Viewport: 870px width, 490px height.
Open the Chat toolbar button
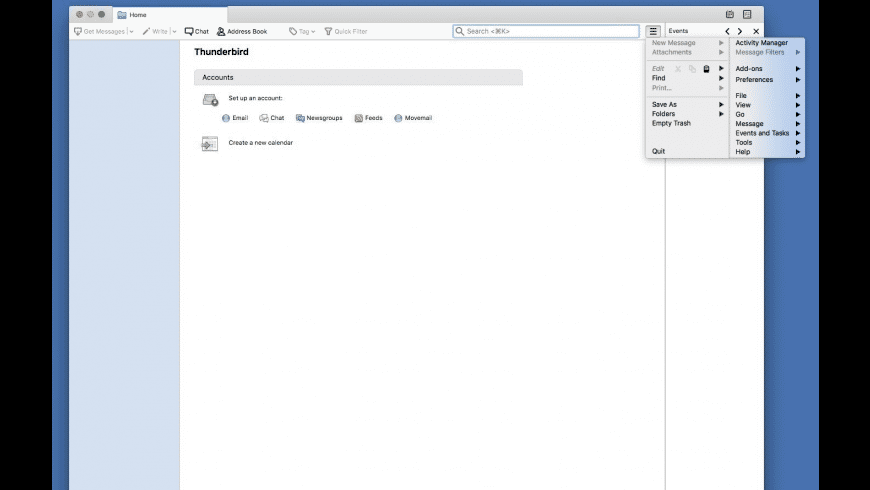[196, 32]
